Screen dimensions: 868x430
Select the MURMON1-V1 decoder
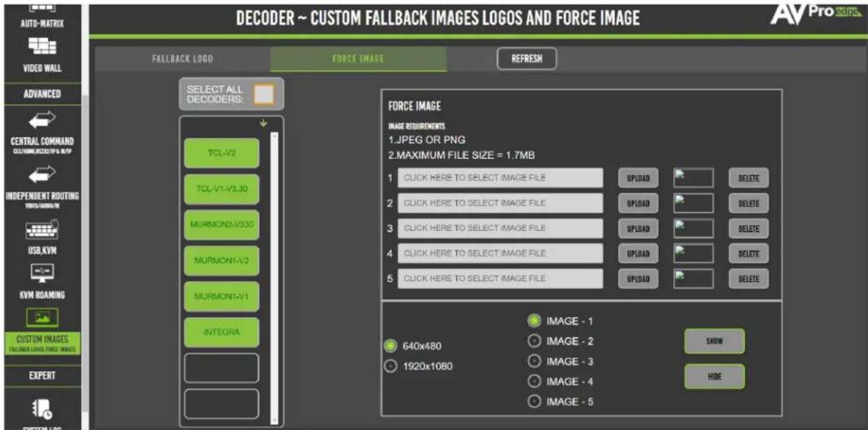pyautogui.click(x=221, y=296)
